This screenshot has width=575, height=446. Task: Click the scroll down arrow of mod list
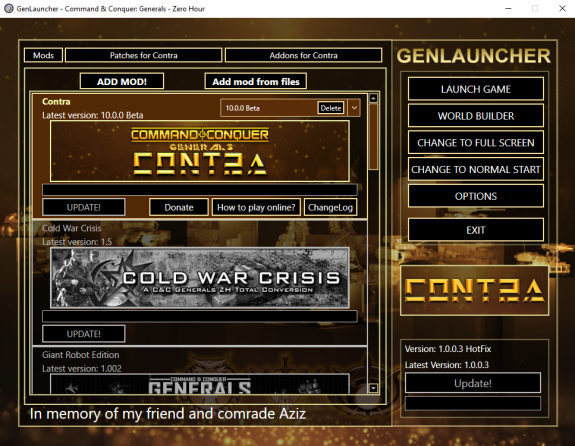[x=373, y=388]
